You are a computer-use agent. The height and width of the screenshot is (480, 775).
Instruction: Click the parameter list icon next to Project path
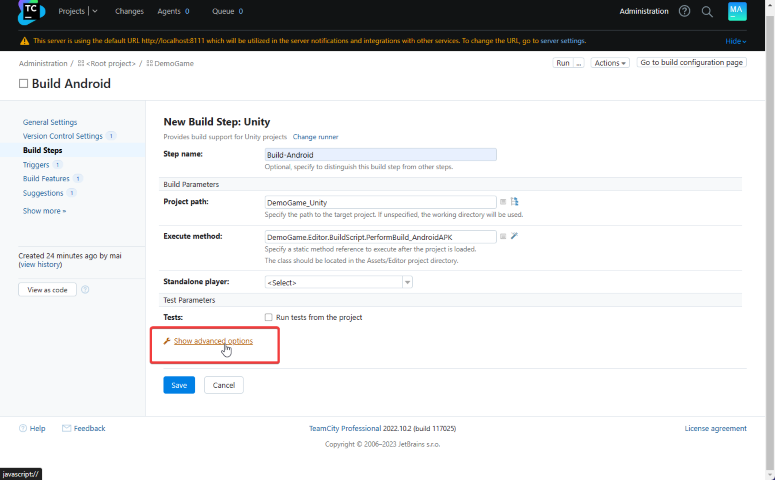503,202
